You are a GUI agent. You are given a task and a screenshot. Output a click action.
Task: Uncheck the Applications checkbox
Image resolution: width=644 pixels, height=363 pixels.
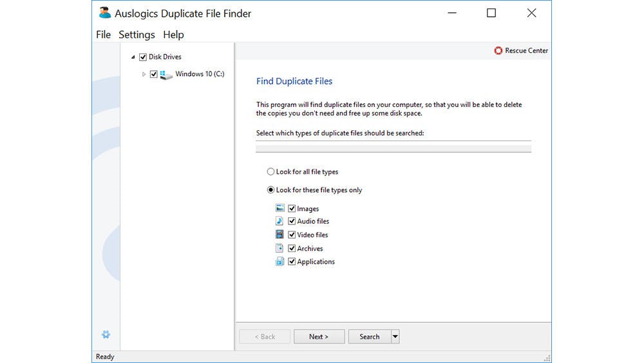click(292, 262)
